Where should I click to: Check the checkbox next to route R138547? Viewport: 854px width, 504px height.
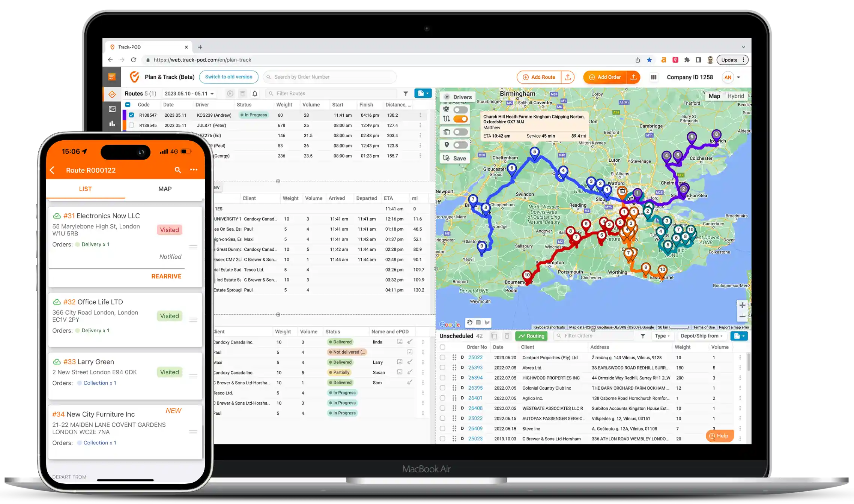131,115
